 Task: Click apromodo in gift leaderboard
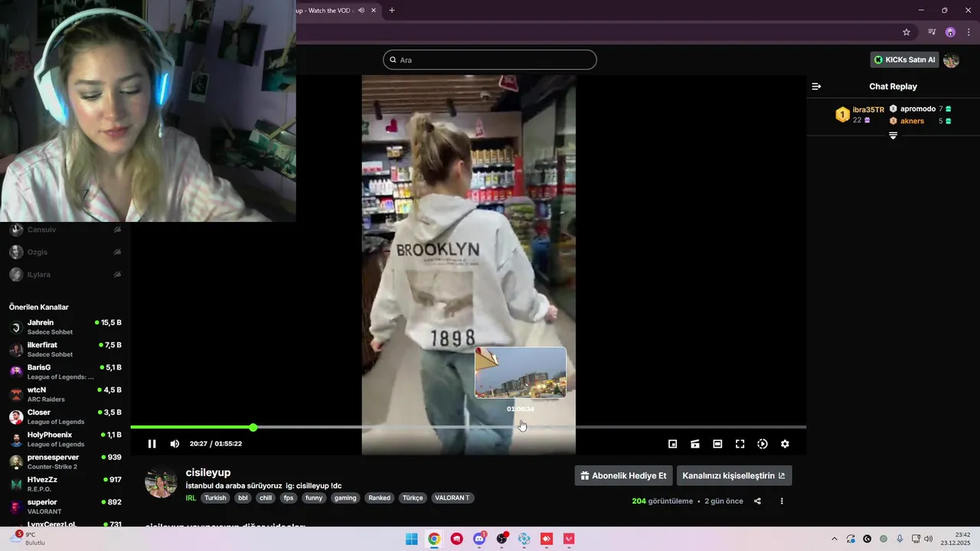tap(918, 109)
